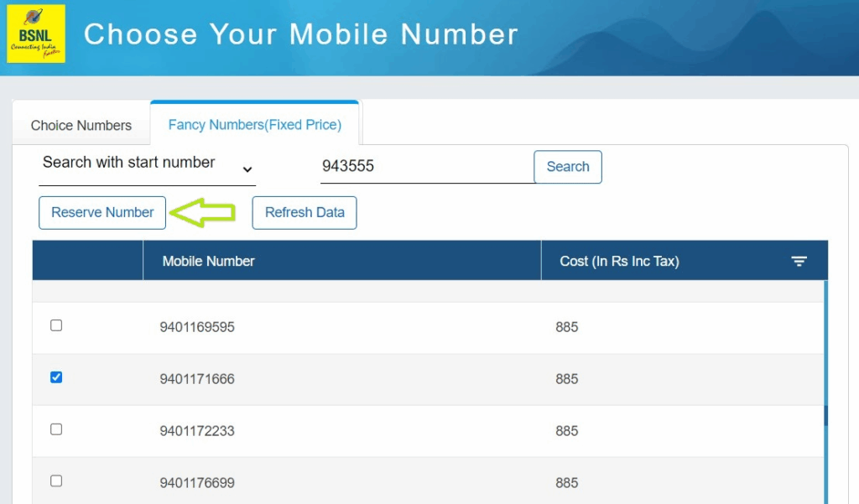The width and height of the screenshot is (859, 504).
Task: Check the box next to 9401176699
Action: [56, 481]
